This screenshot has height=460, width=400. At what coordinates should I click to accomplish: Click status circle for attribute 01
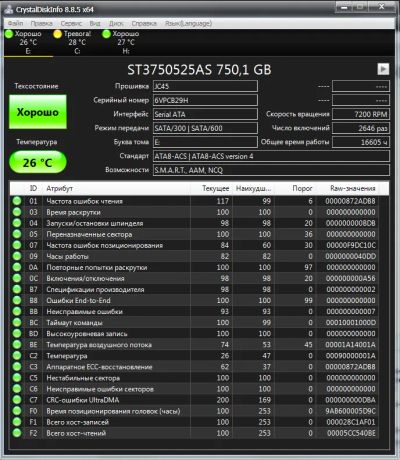click(17, 201)
